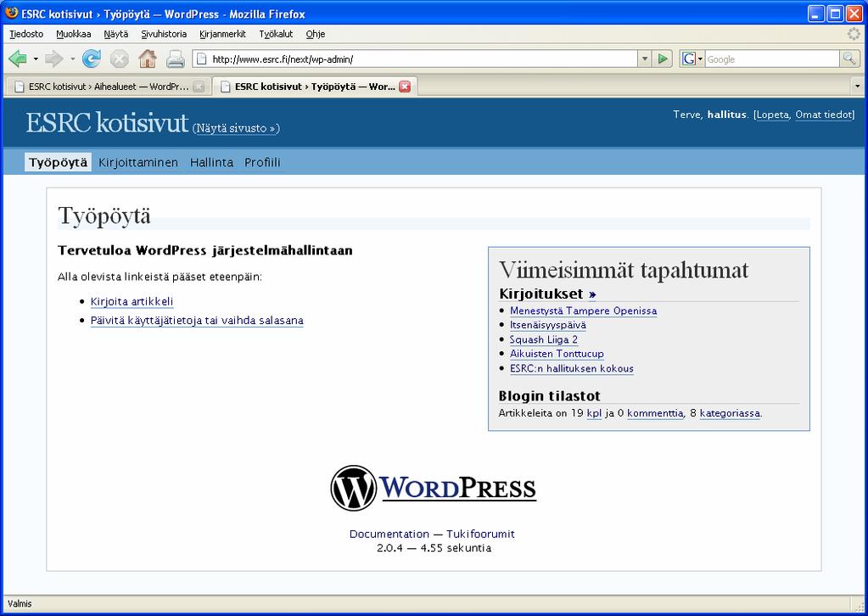Click the Print icon in toolbar
Viewport: 868px width, 616px height.
[176, 59]
